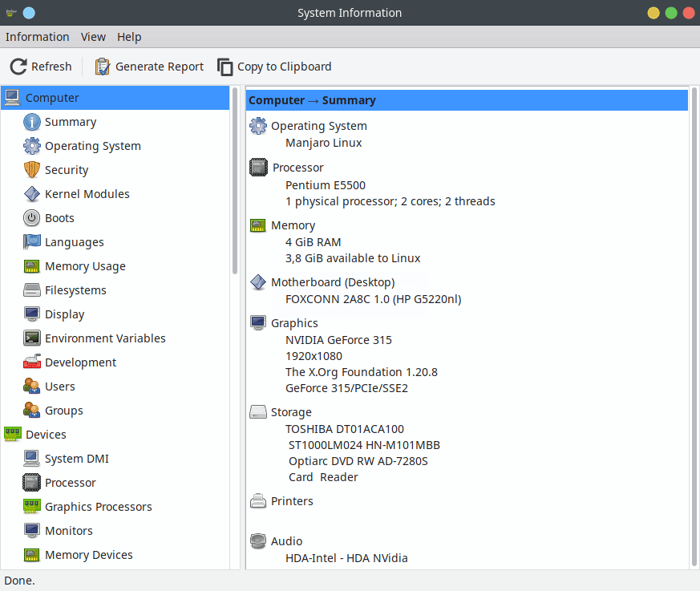Click the Summary info icon in sidebar

point(32,122)
